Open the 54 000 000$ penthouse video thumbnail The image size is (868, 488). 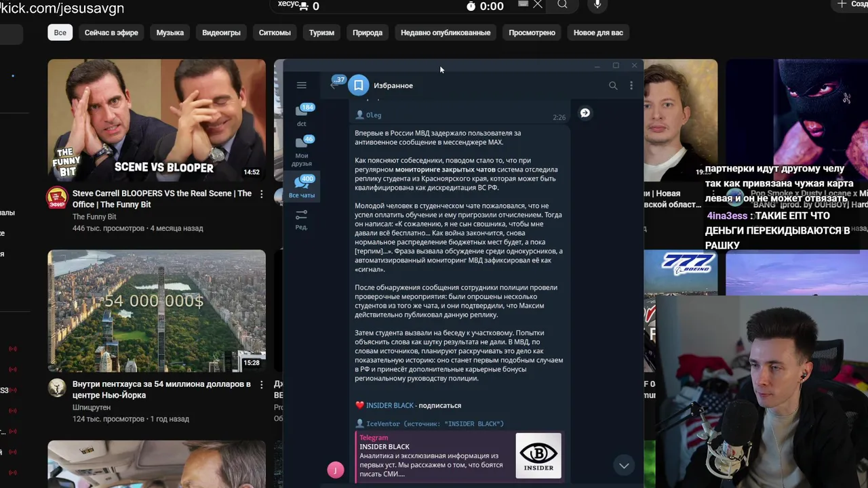pos(157,311)
